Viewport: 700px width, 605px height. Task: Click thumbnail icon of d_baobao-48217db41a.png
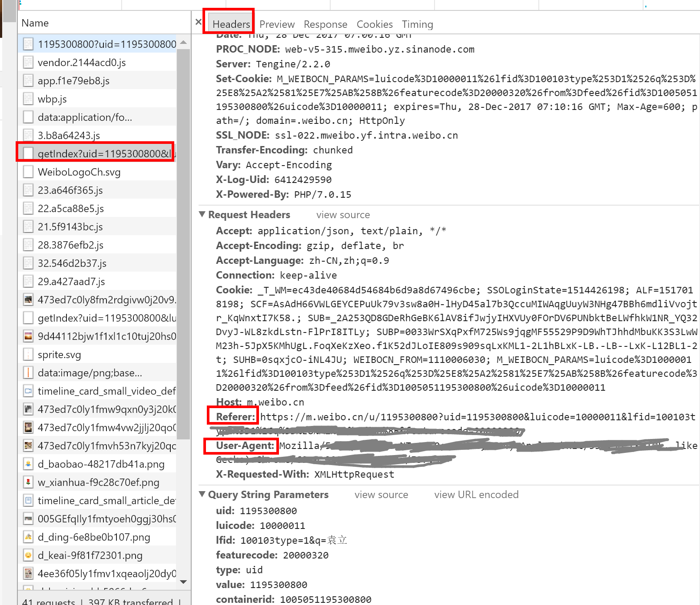tap(28, 464)
